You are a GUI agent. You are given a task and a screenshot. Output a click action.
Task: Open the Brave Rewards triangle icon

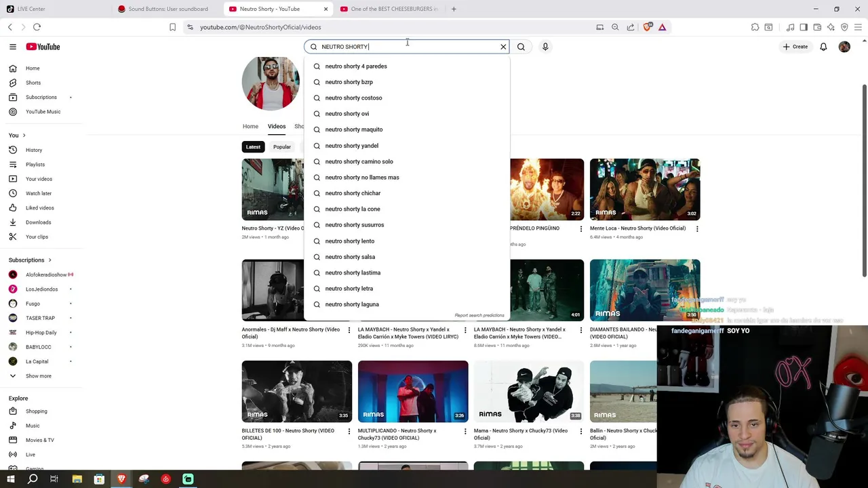click(663, 27)
